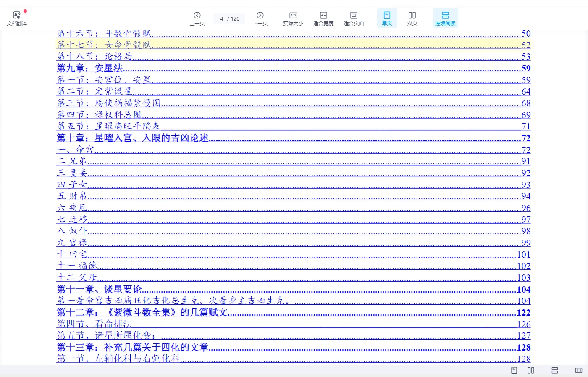
Task: Toggle 连续阅读 continuous reading
Action: click(x=445, y=18)
